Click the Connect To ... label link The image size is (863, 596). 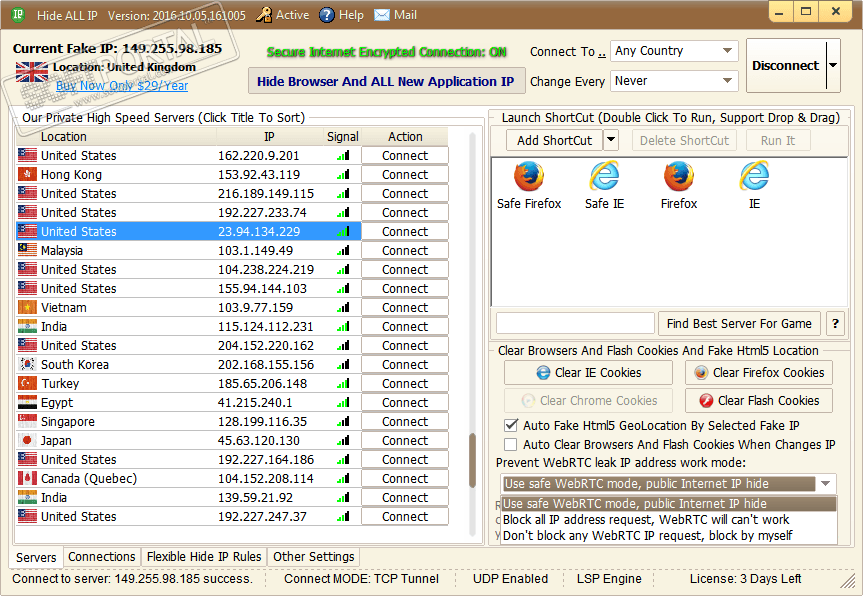[568, 52]
